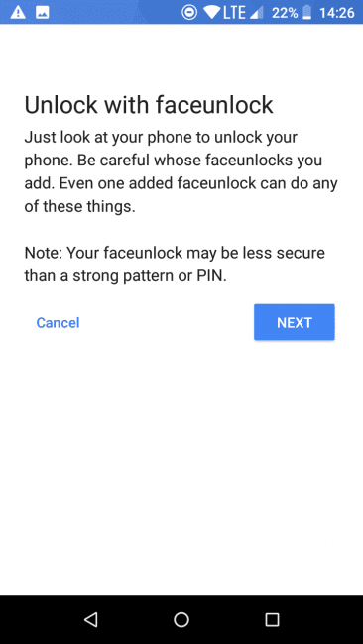363x644 pixels.
Task: Tap the battery icon in status bar
Action: 307,13
